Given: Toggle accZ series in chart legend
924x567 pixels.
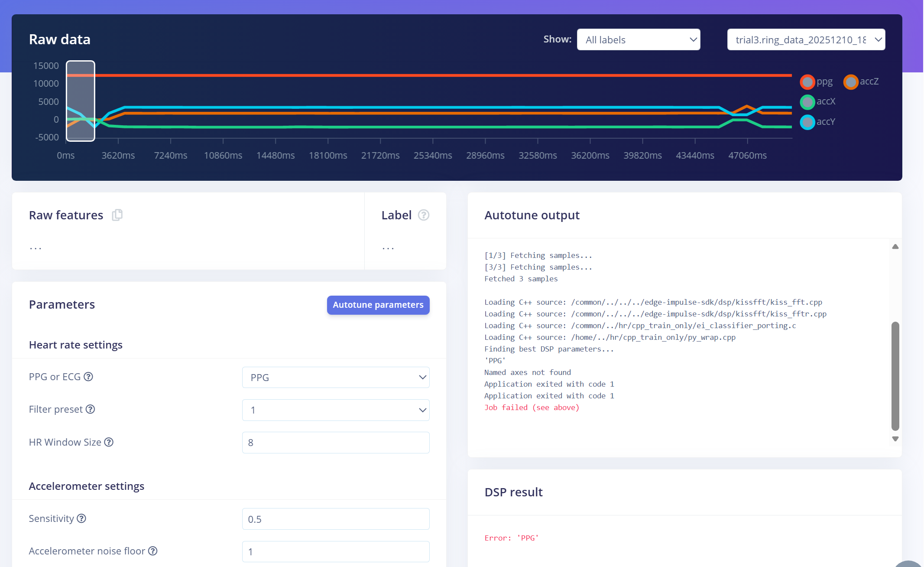Looking at the screenshot, I should point(851,82).
